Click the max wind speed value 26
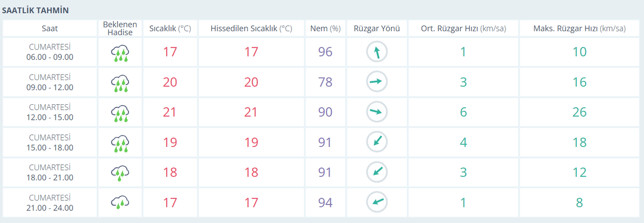 [579, 112]
